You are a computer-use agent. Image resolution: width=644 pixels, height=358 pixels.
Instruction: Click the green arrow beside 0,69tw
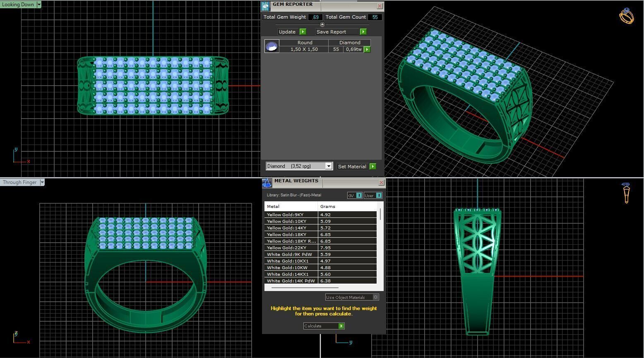(x=367, y=50)
